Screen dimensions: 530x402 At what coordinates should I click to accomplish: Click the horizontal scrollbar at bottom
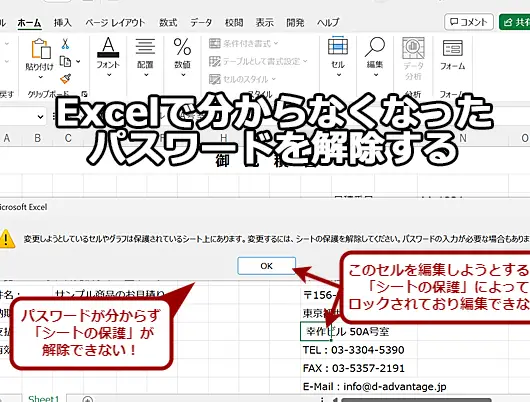tap(416, 400)
